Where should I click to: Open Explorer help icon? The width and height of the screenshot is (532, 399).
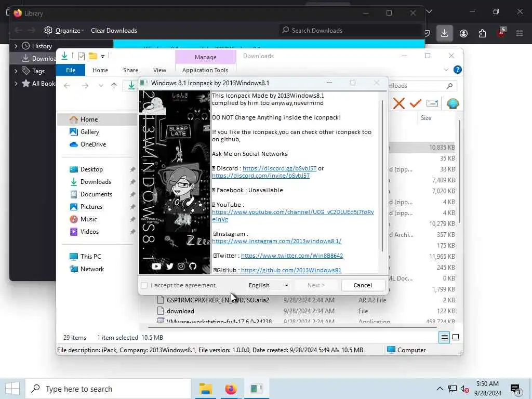[457, 70]
